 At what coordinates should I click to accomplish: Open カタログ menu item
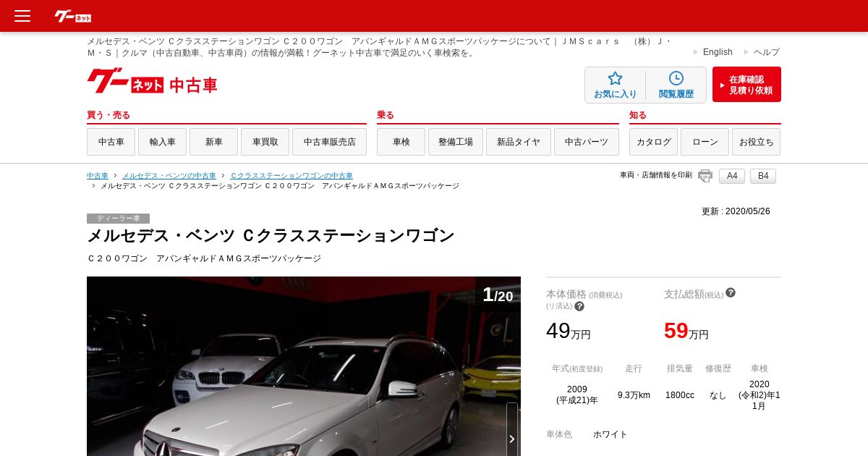coord(653,142)
